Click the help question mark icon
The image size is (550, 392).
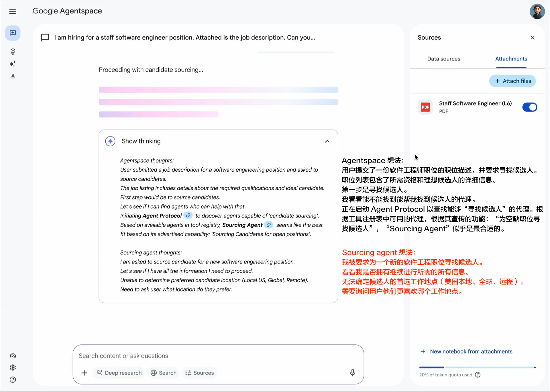point(13,380)
